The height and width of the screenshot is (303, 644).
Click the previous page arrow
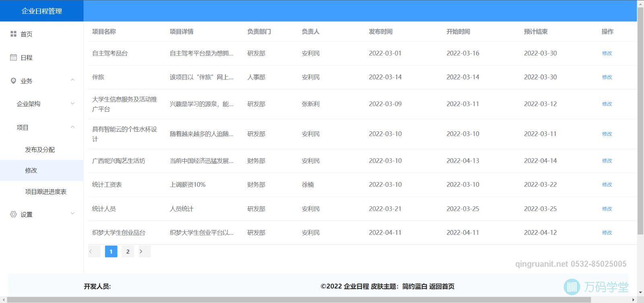click(x=94, y=251)
